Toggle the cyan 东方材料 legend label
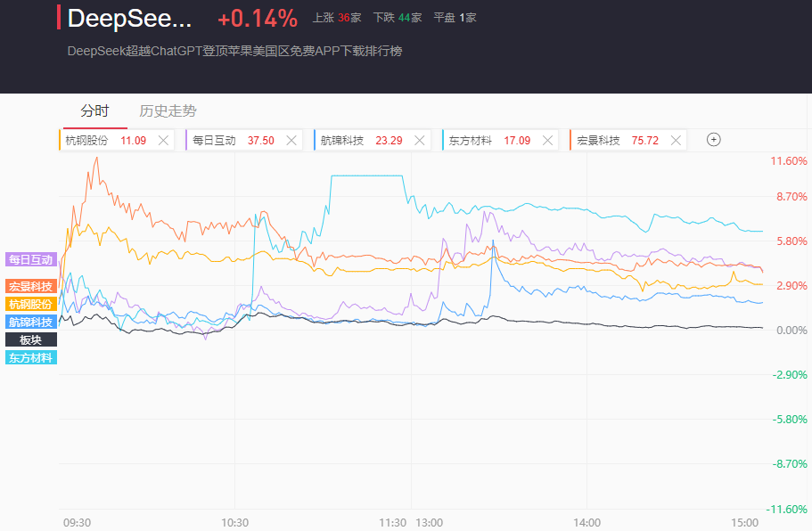 pos(31,357)
